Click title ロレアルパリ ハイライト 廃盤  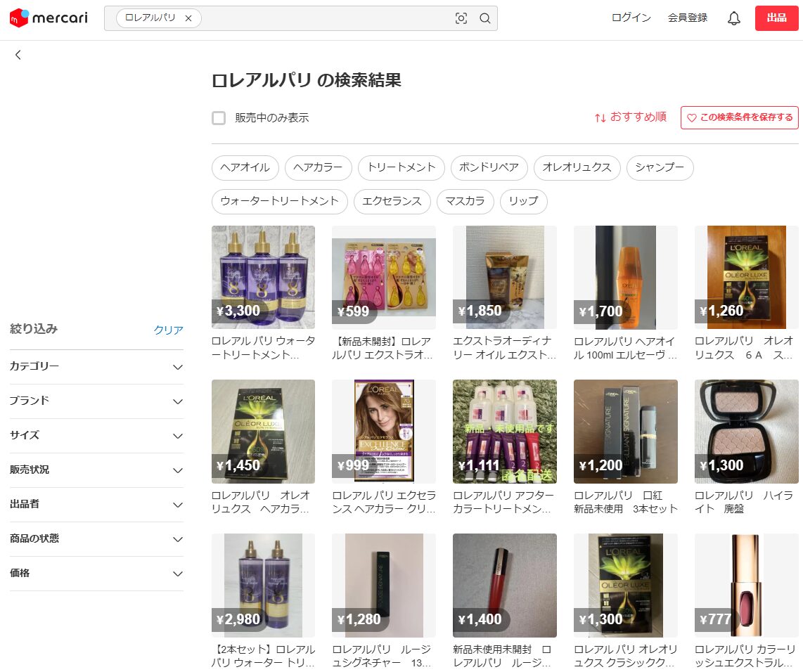coord(744,502)
